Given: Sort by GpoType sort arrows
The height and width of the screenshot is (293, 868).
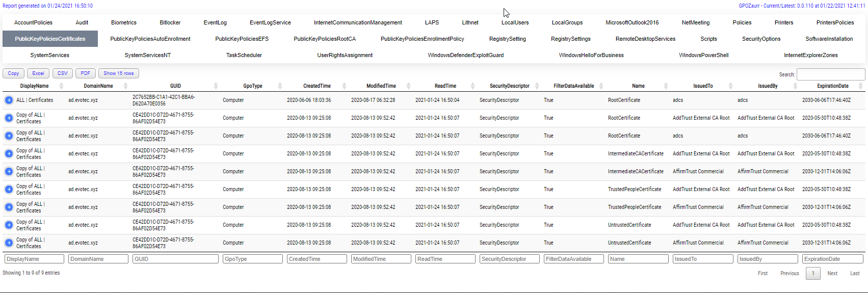Looking at the screenshot, I should (280, 86).
